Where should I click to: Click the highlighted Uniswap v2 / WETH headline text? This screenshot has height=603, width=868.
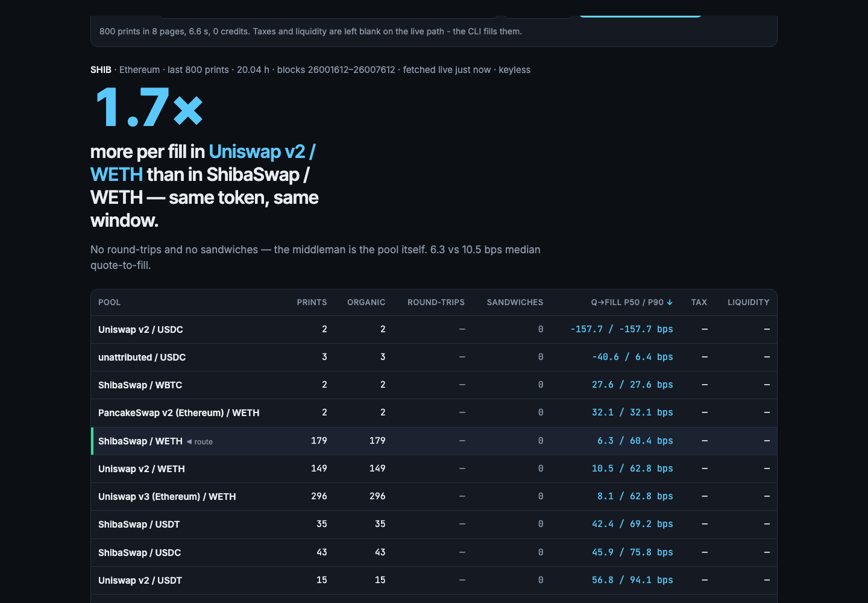click(x=203, y=163)
